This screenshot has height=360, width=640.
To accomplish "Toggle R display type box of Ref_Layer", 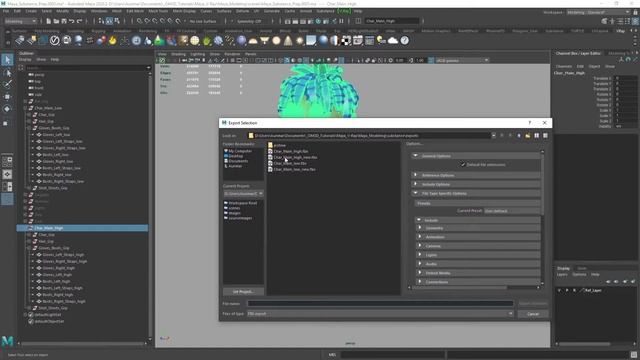I will [574, 290].
